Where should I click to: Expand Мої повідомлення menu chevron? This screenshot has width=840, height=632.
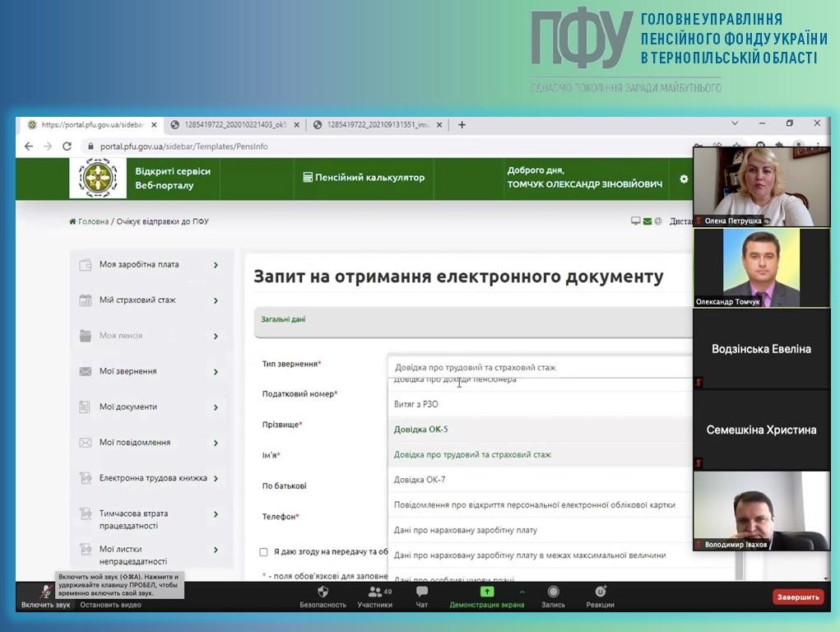point(216,443)
